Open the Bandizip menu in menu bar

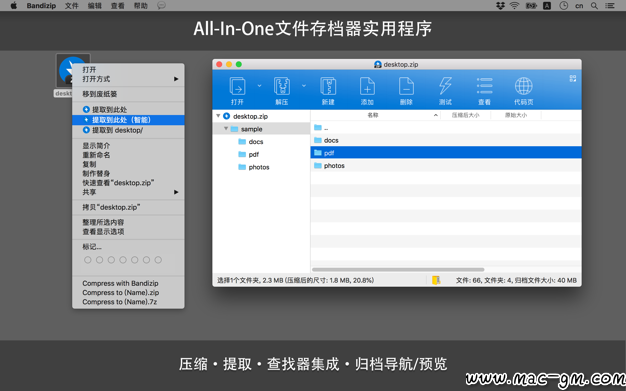coord(41,6)
